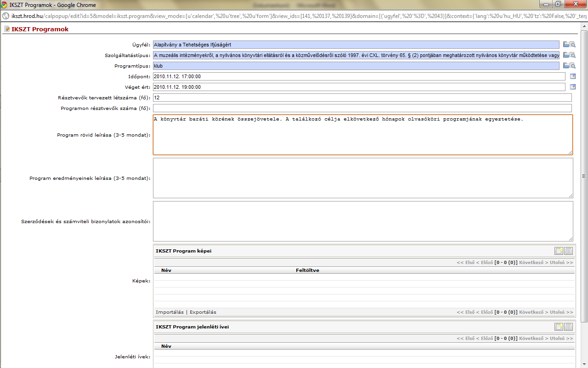Click the form icon beside the IKSZT Programok title
The height and width of the screenshot is (368, 588).
6,29
